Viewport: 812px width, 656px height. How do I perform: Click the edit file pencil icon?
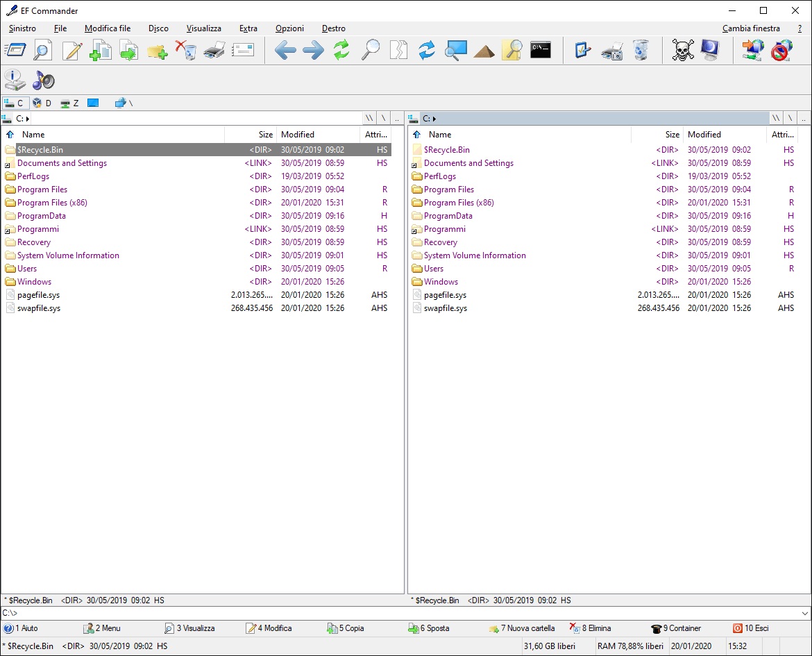coord(72,50)
